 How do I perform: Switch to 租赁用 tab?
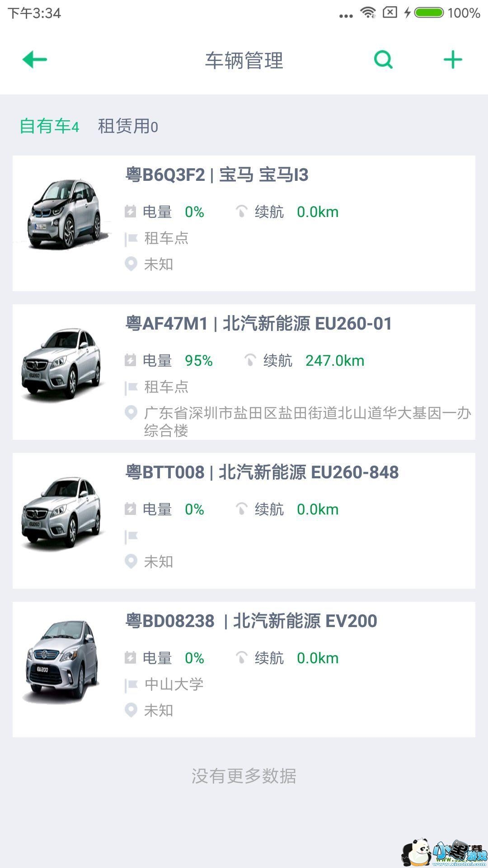coord(128,126)
